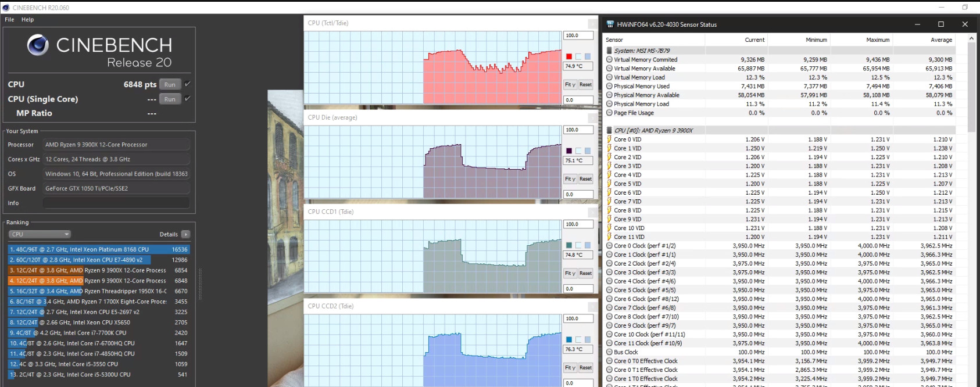Click Page File Usage sensor icon

(609, 113)
